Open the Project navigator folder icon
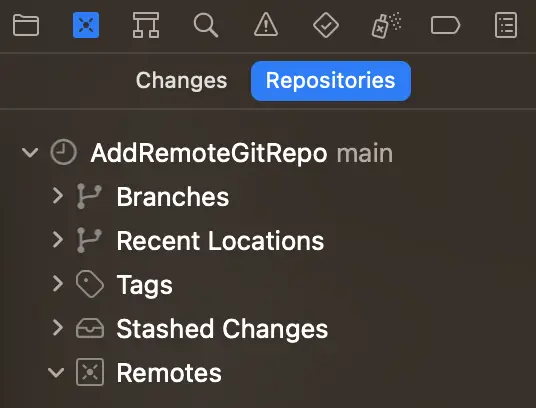Screen dimensions: 536x408 coord(26,25)
